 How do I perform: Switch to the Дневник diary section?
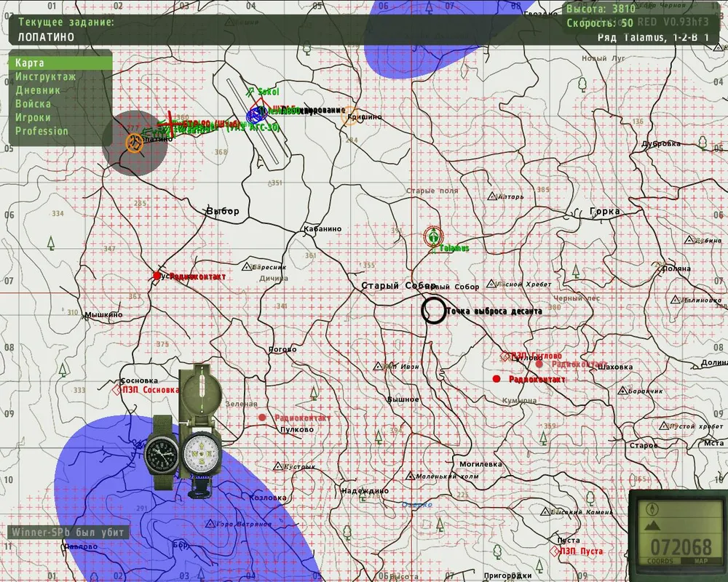[x=38, y=90]
